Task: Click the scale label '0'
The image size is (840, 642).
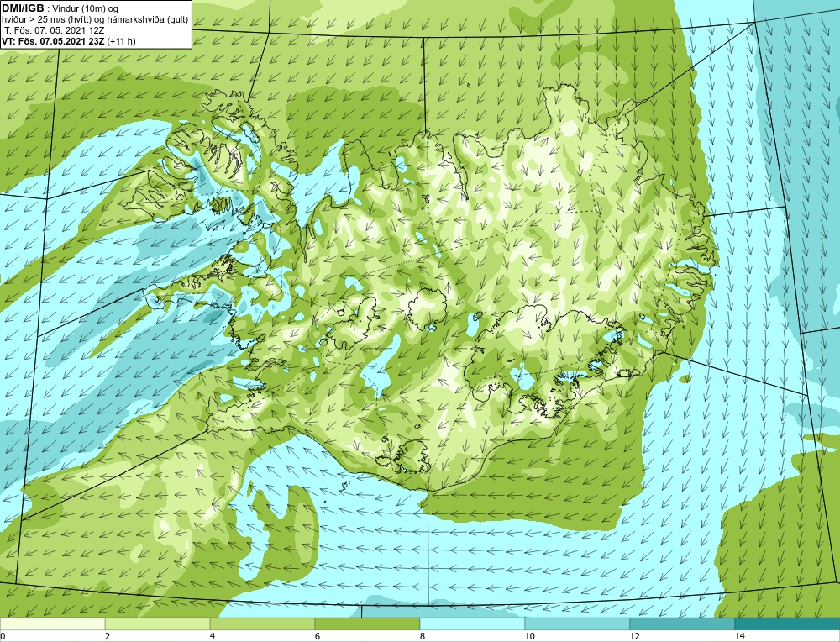Action: (x=3, y=636)
